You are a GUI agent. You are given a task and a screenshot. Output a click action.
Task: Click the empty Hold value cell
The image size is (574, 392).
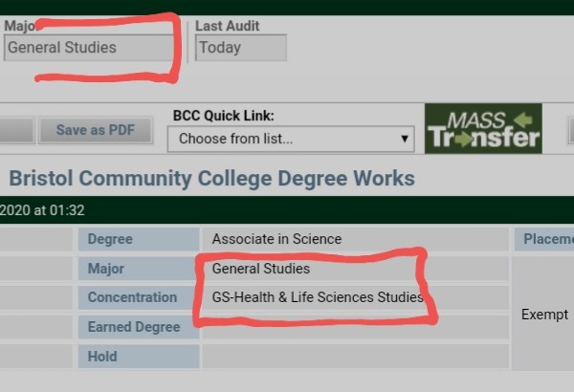355,356
